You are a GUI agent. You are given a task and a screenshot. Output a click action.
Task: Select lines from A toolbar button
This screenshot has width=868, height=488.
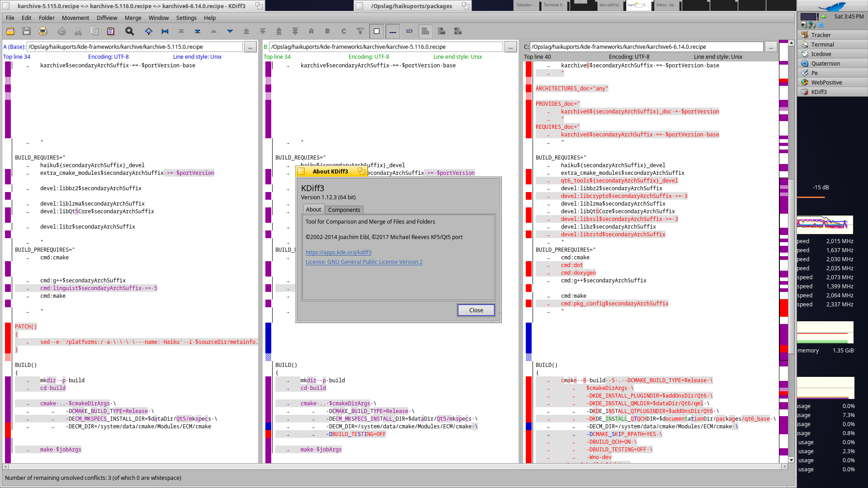311,31
